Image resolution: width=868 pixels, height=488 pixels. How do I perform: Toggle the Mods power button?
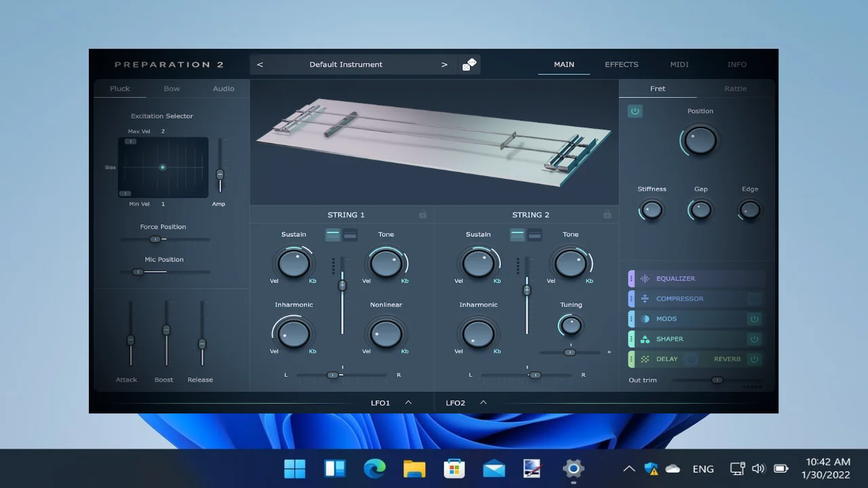click(753, 319)
